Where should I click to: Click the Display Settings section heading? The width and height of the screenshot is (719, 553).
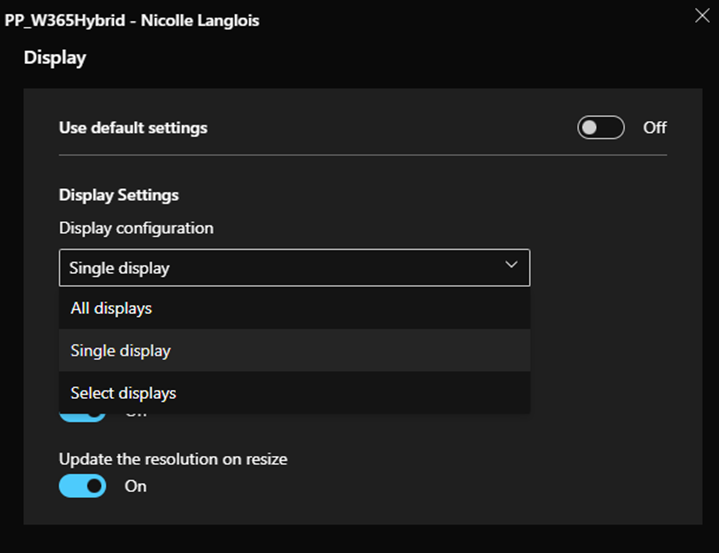point(119,195)
